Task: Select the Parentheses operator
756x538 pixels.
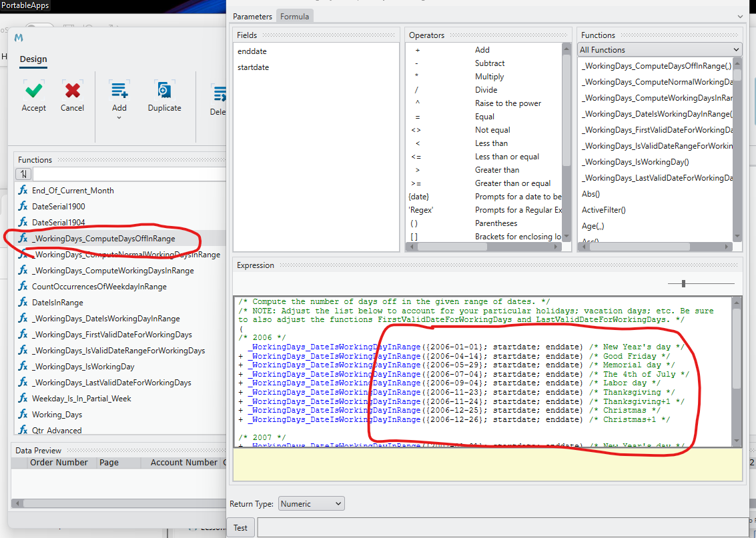Action: (x=484, y=223)
